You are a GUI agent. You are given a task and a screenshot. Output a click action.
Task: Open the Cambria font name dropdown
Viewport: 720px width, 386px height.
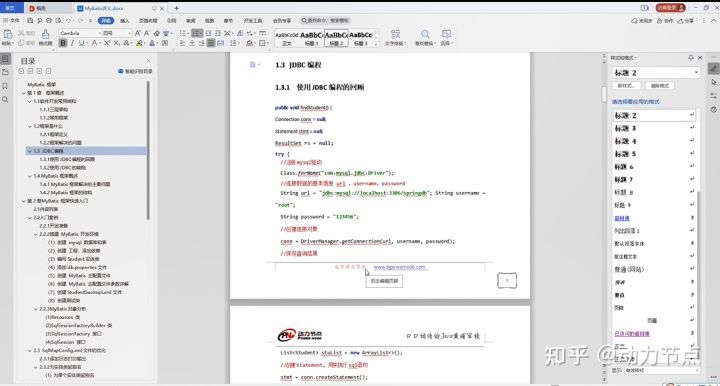tap(80, 33)
